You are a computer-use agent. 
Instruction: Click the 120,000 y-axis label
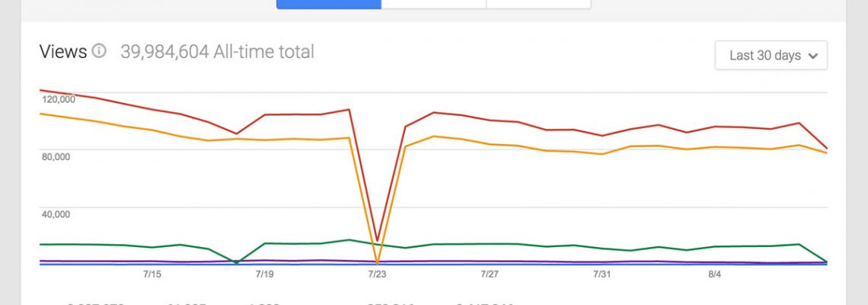pos(58,99)
